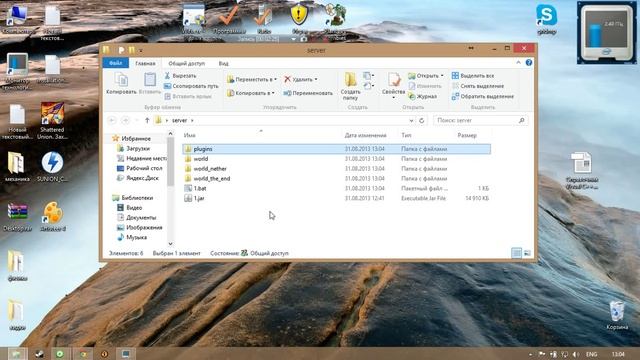This screenshot has width=640, height=360.
Task: Switch to large icons view in status bar
Action: click(x=527, y=253)
